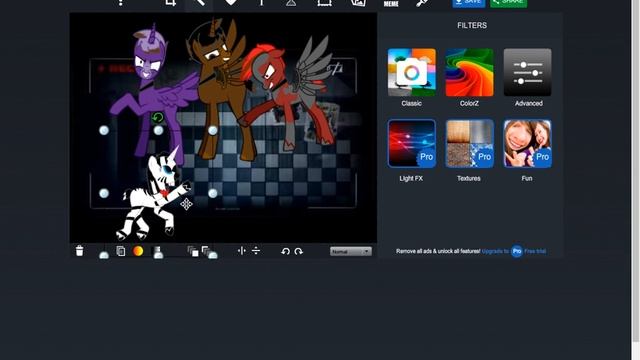Click the green rotate handle on the selection

pos(158,118)
